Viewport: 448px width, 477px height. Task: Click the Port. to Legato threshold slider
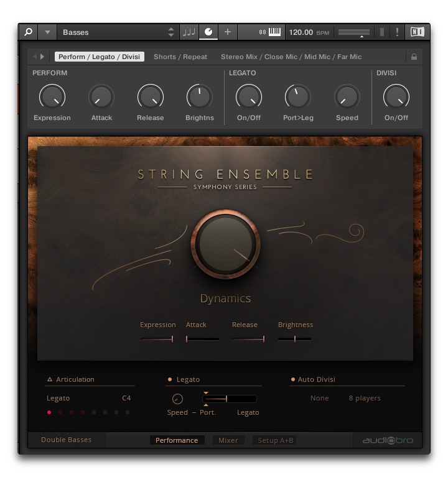click(x=230, y=399)
